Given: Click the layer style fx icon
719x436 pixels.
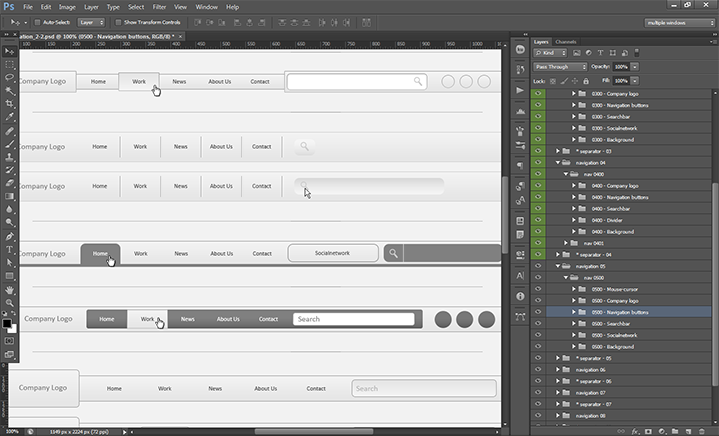Looking at the screenshot, I should pos(635,430).
